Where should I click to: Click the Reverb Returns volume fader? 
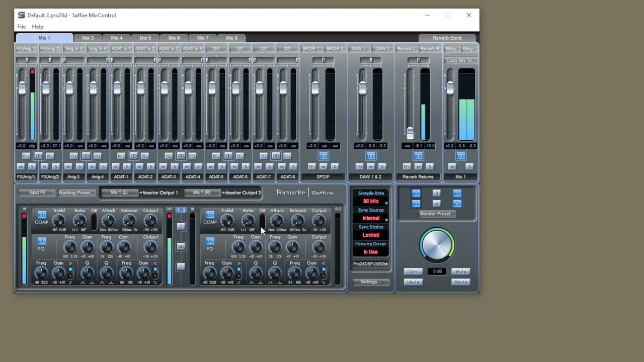click(410, 133)
